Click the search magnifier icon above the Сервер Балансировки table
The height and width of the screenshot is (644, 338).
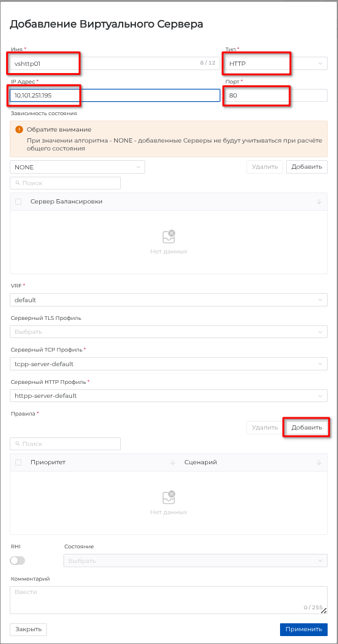point(18,183)
